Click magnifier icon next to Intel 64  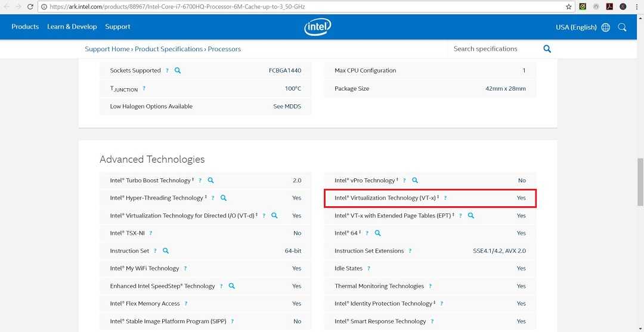[377, 233]
